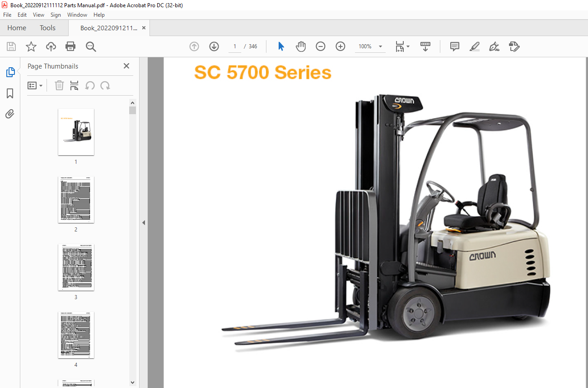
Task: Click the page break icon in thumbnails panel
Action: 75,85
